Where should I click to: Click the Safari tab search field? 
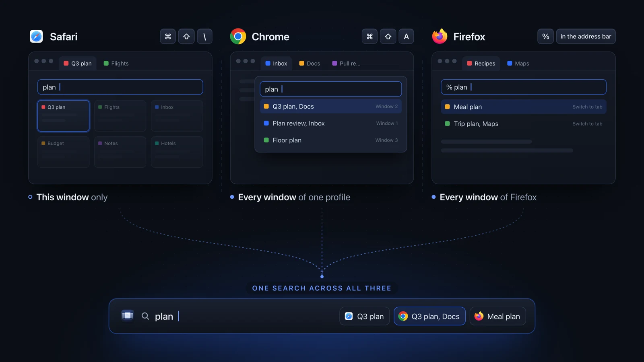(x=120, y=87)
